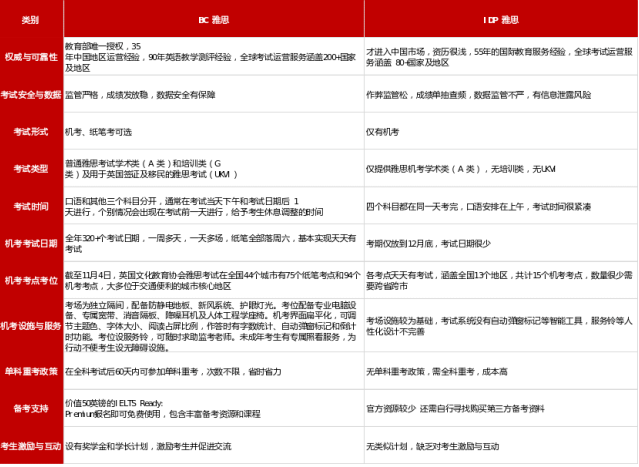Select cell starting 考场设施较为基础

click(501, 326)
